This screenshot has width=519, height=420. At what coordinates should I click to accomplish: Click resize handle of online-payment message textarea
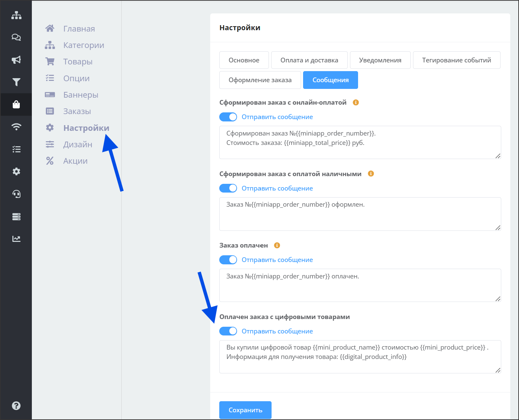(x=498, y=156)
